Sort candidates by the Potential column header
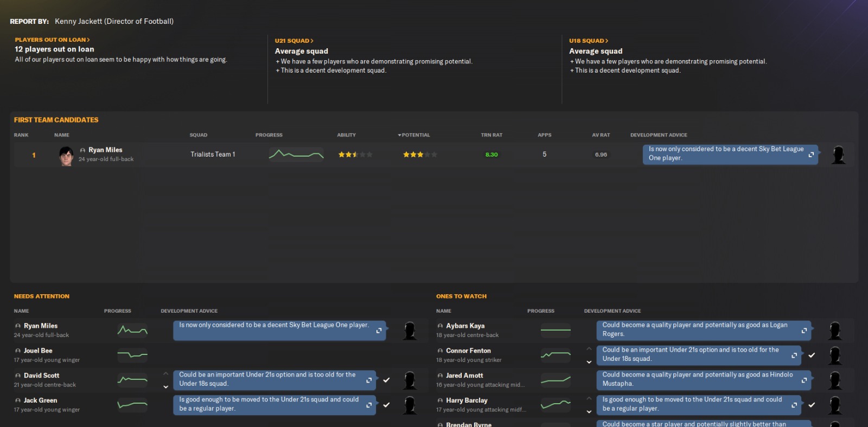 (x=416, y=135)
